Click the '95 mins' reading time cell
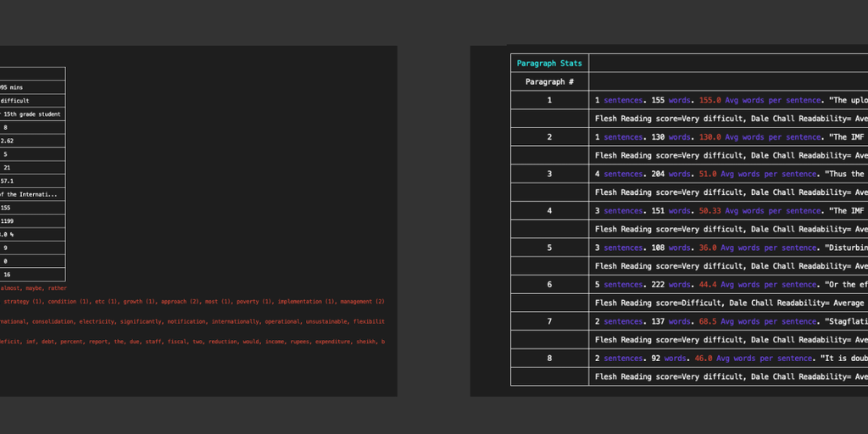 coord(11,87)
